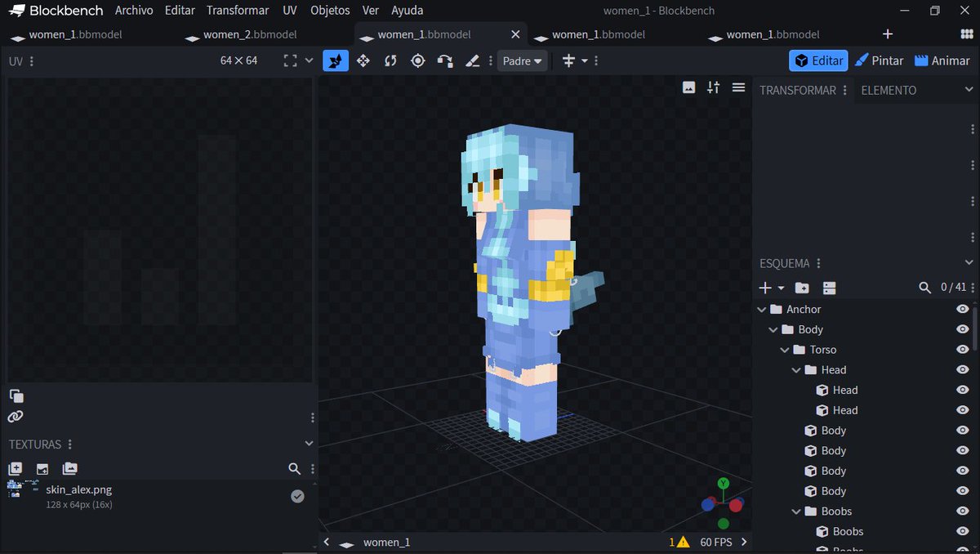Click the copy icon below the UV editor
The image size is (980, 554).
coord(16,396)
